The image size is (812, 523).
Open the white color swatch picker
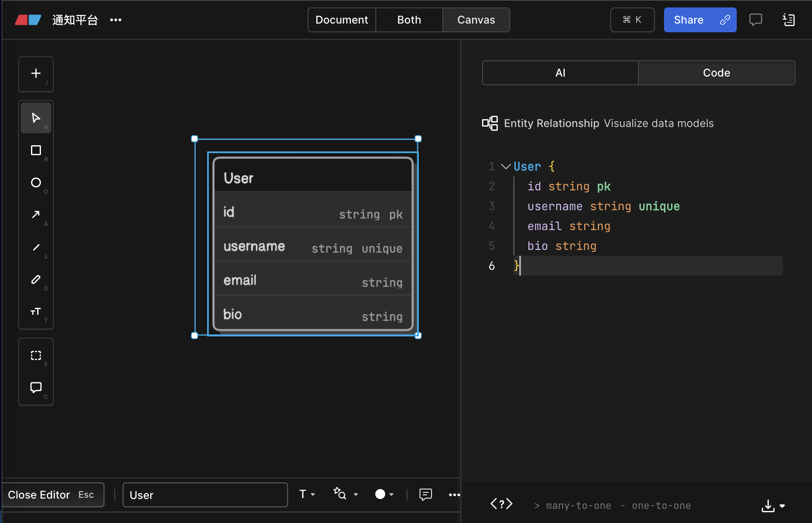(384, 494)
